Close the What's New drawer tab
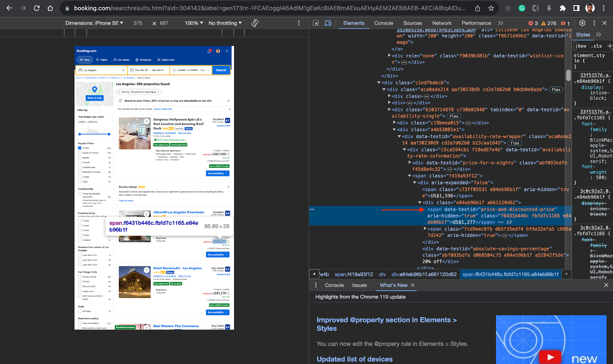This screenshot has height=364, width=613. point(413,285)
